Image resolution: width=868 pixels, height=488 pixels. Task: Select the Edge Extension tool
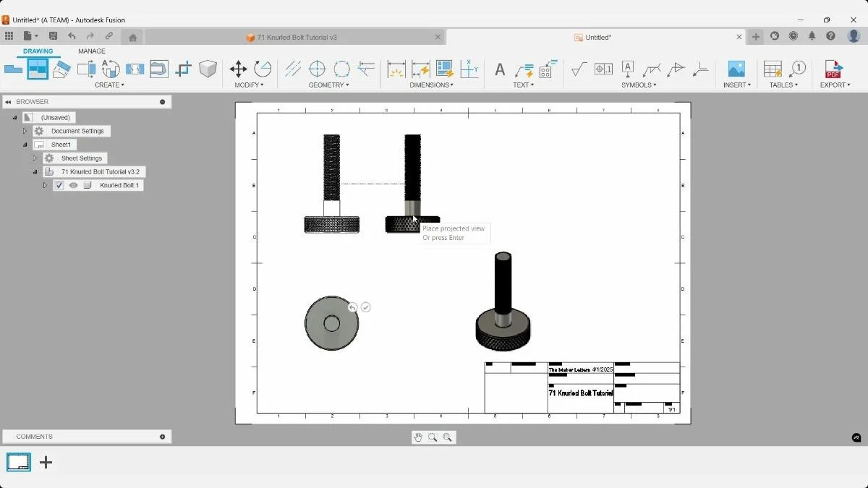[x=366, y=69]
